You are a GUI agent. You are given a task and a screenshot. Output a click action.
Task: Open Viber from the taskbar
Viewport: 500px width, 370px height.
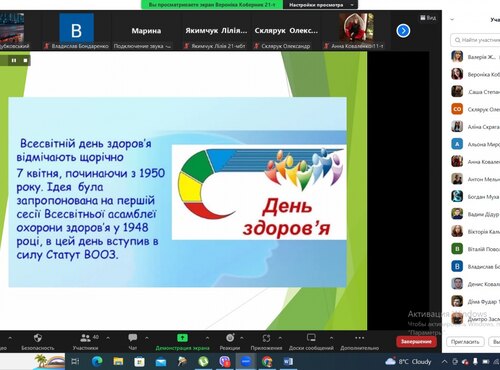(225, 361)
